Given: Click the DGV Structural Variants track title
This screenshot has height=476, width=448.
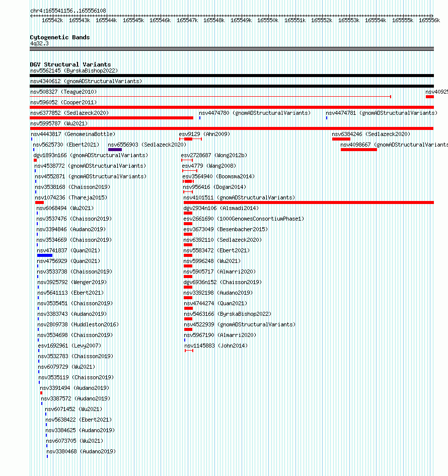Looking at the screenshot, I should point(70,64).
